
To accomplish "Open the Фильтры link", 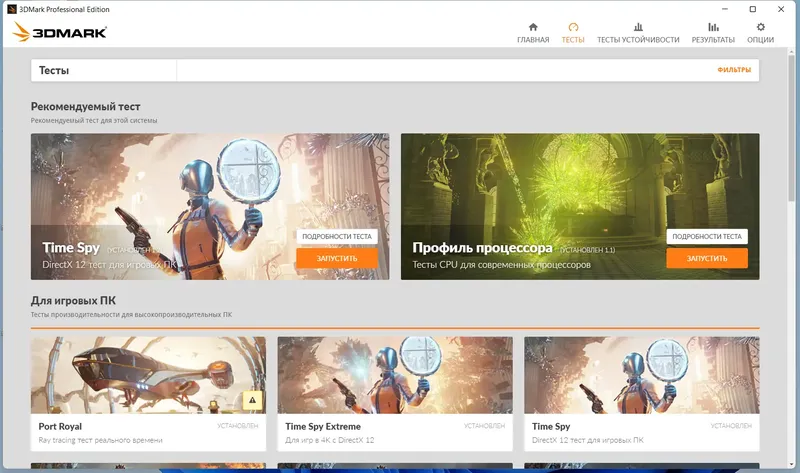I will pos(734,70).
